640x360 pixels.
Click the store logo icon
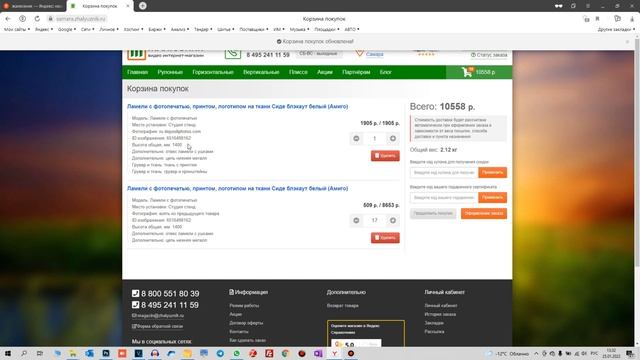pyautogui.click(x=136, y=55)
